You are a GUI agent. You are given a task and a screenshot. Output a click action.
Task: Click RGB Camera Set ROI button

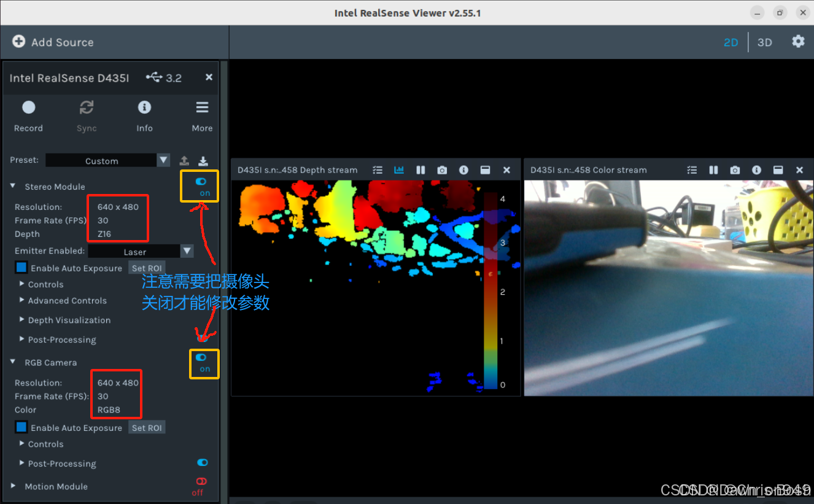147,427
